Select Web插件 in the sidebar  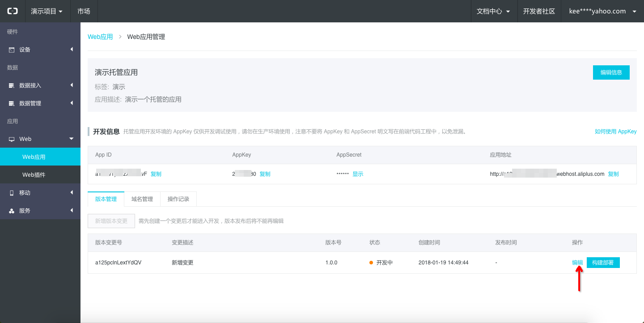pyautogui.click(x=40, y=174)
